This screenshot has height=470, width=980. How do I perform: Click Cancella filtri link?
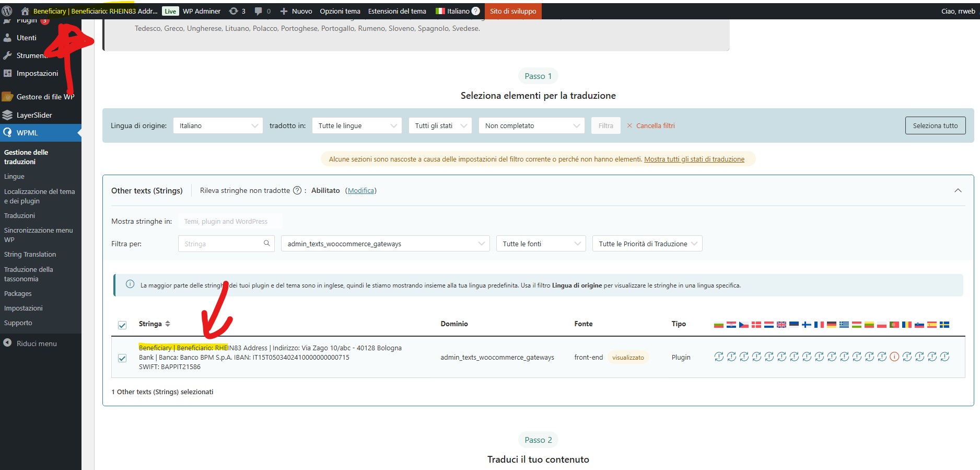point(651,125)
